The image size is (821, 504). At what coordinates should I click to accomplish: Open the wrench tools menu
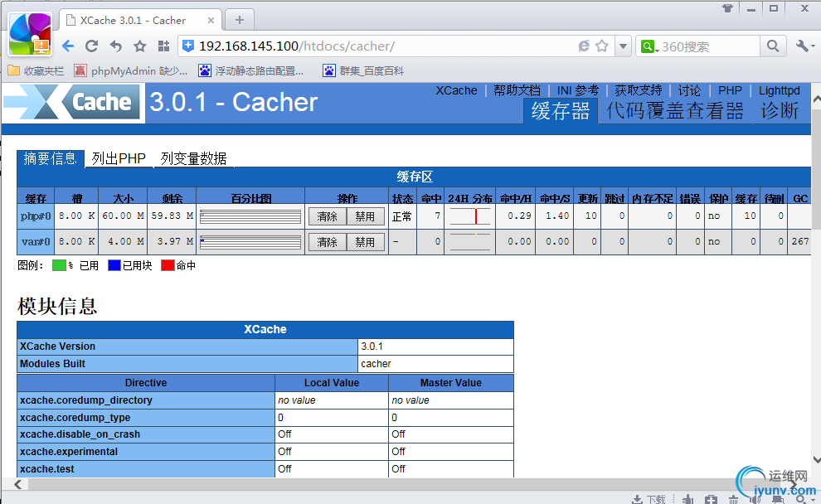[x=804, y=46]
